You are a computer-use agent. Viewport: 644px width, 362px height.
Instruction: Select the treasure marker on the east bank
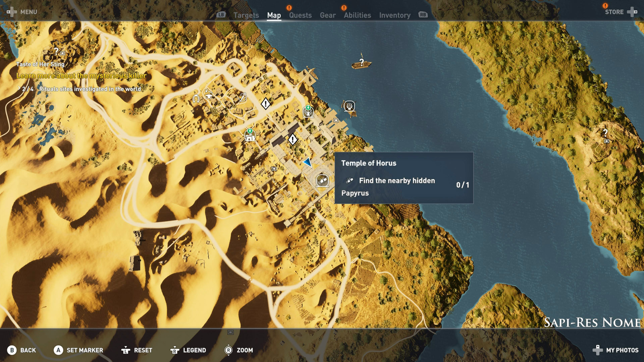pyautogui.click(x=606, y=141)
